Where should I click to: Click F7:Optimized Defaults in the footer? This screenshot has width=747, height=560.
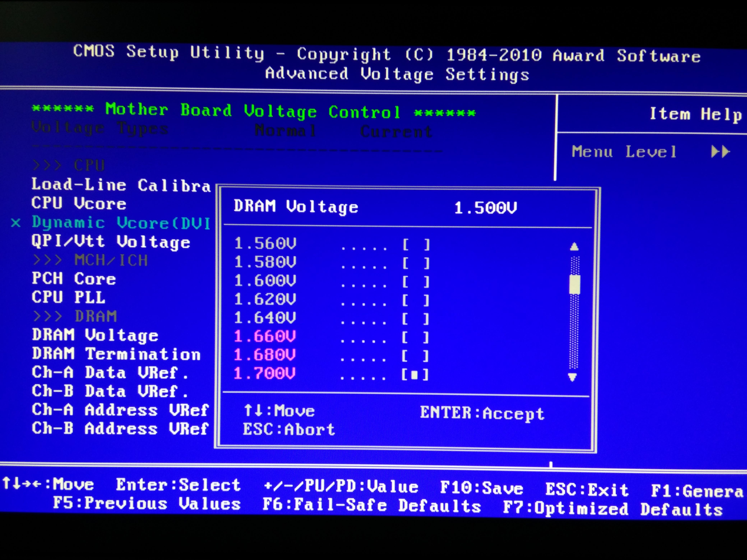613,508
